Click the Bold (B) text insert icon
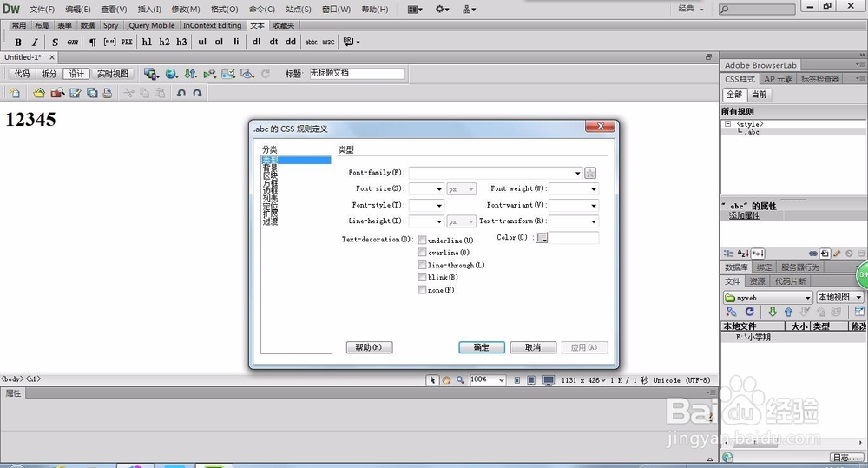868x468 pixels. click(18, 42)
